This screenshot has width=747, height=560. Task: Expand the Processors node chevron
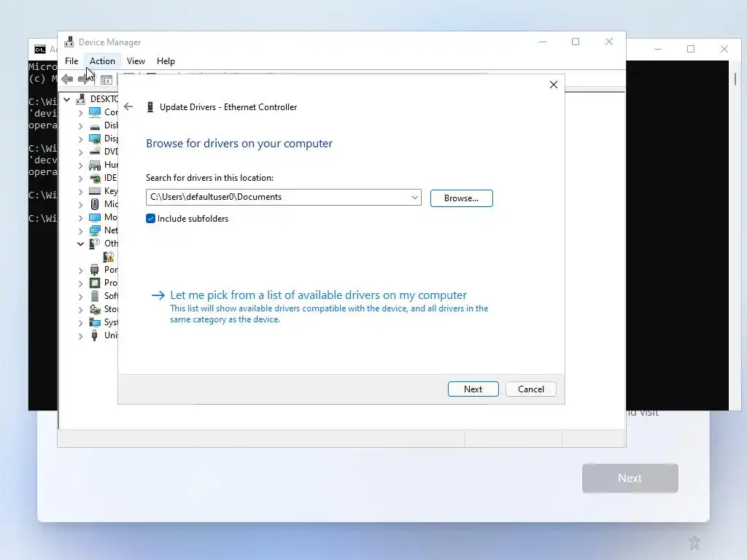coord(80,284)
